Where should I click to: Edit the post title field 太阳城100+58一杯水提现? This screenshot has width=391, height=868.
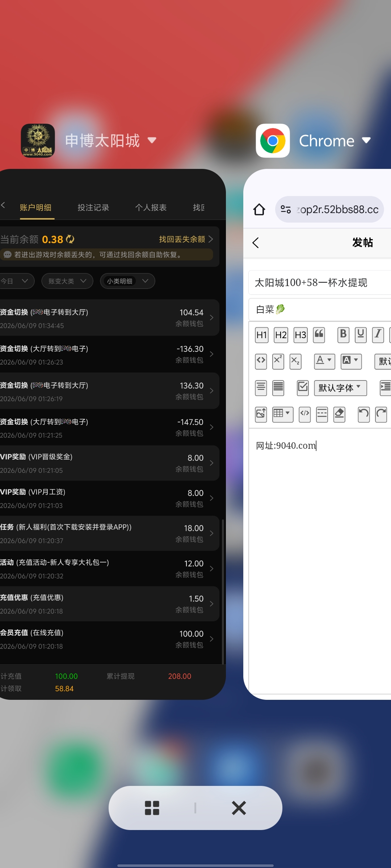320,282
